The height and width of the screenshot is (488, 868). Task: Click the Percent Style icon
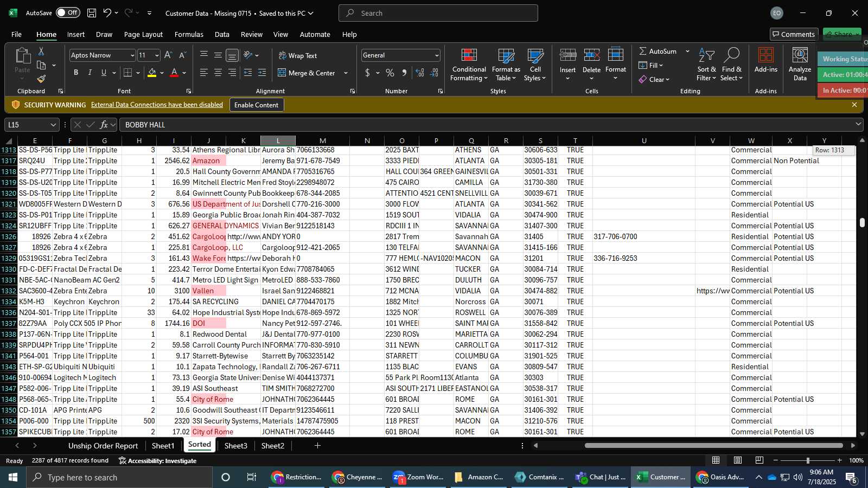tap(390, 73)
